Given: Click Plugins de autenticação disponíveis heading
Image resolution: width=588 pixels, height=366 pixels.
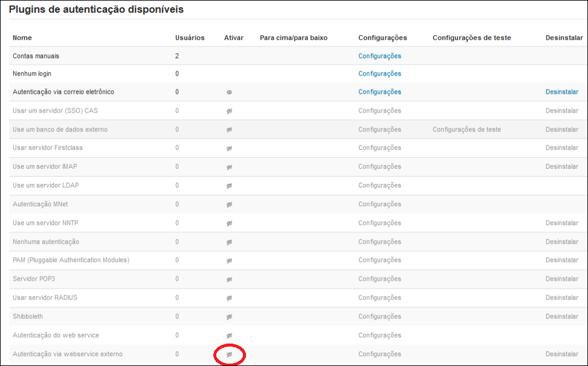Looking at the screenshot, I should pos(96,10).
